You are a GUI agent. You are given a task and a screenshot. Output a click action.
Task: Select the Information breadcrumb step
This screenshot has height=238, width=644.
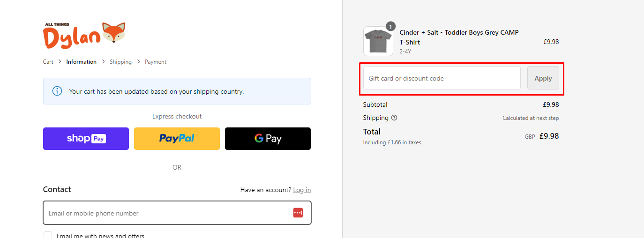(82, 62)
